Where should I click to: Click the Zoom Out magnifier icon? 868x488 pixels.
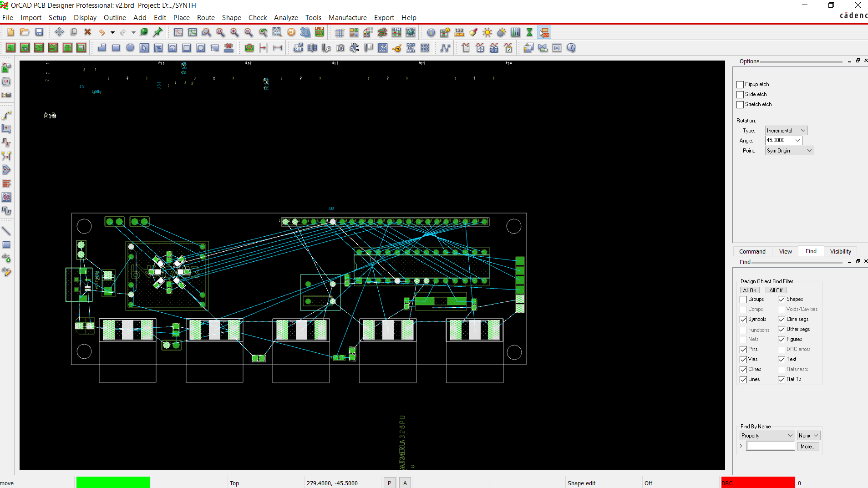[x=249, y=32]
